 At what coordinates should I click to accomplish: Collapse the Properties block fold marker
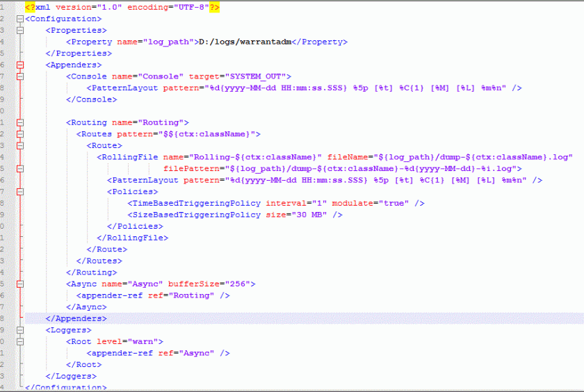(x=19, y=31)
